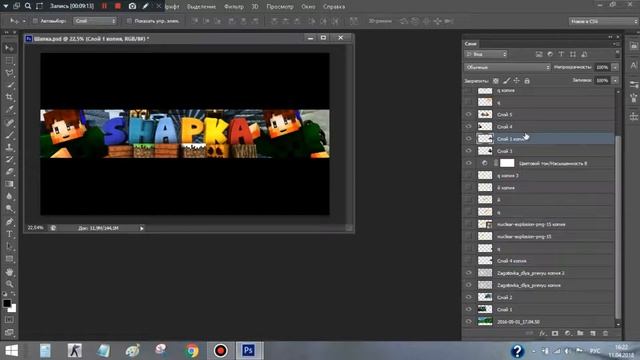Open the tool preset picker arrow
This screenshot has width=640, height=360.
(24, 21)
